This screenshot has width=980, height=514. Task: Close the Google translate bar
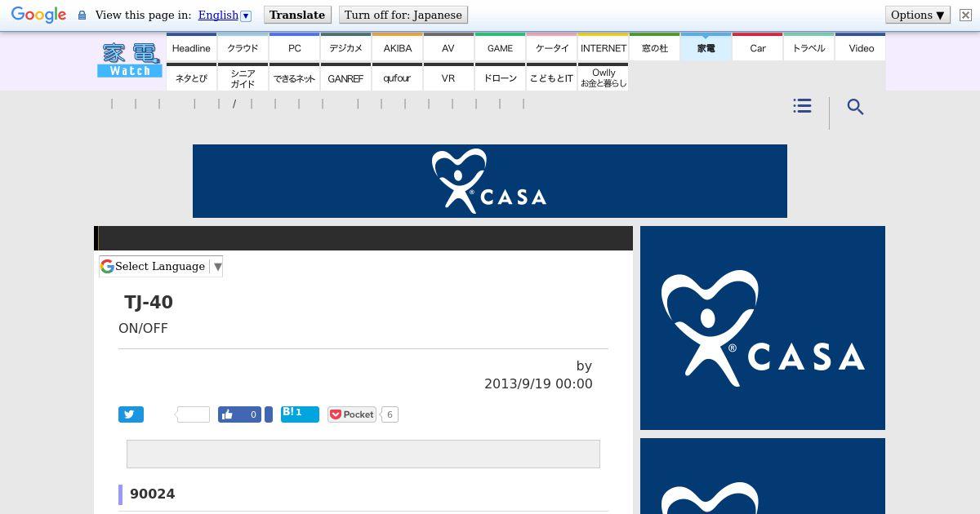click(x=965, y=15)
